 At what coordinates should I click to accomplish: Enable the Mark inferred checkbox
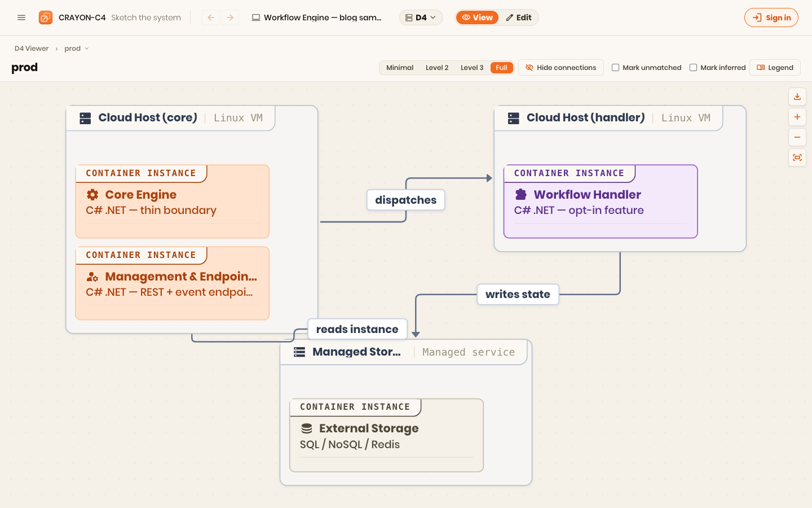pyautogui.click(x=694, y=68)
